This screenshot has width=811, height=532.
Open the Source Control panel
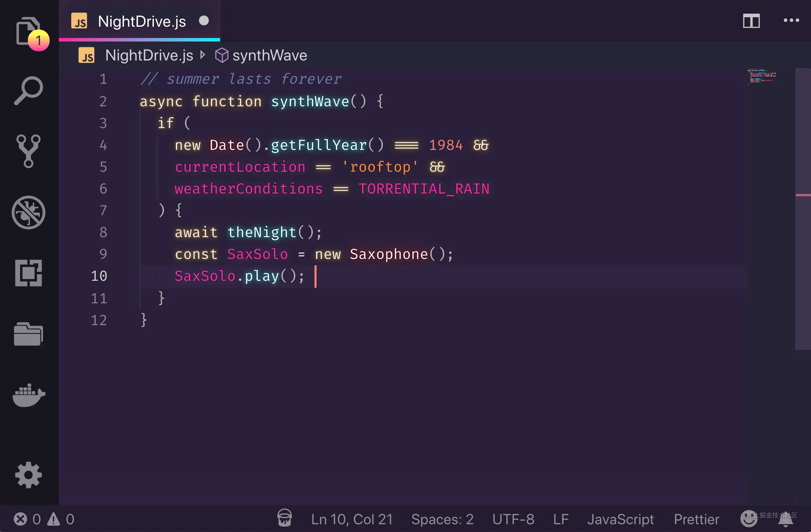[28, 151]
